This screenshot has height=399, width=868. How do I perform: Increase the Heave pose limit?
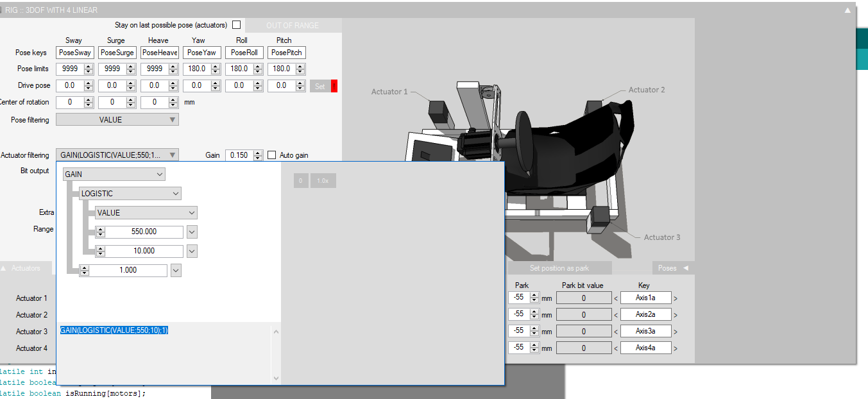[x=173, y=66]
